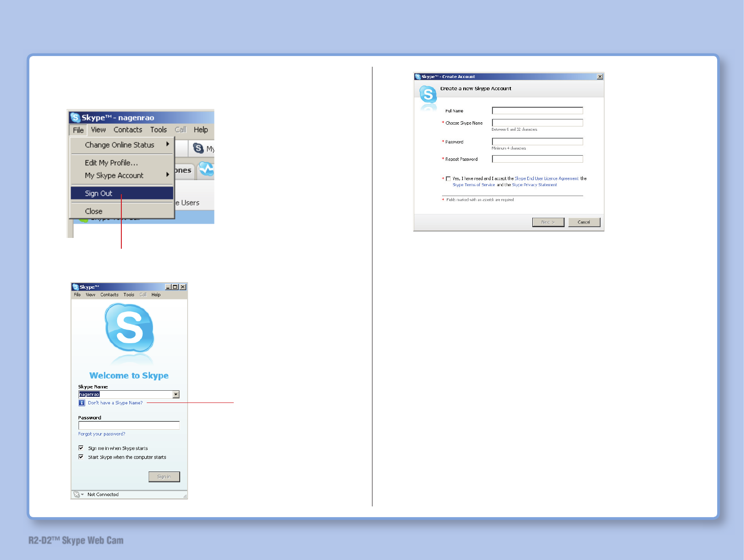The width and height of the screenshot is (744, 560).
Task: Click the Password field on the login window
Action: pos(129,426)
